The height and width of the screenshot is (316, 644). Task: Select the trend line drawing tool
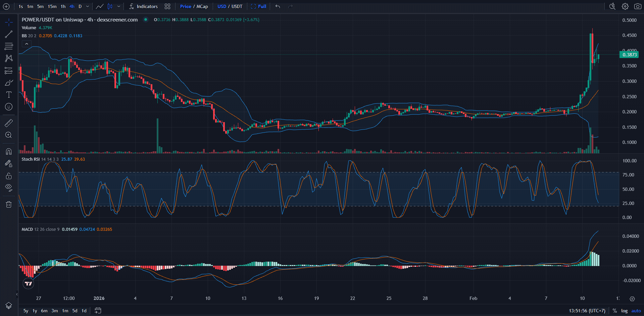[9, 34]
